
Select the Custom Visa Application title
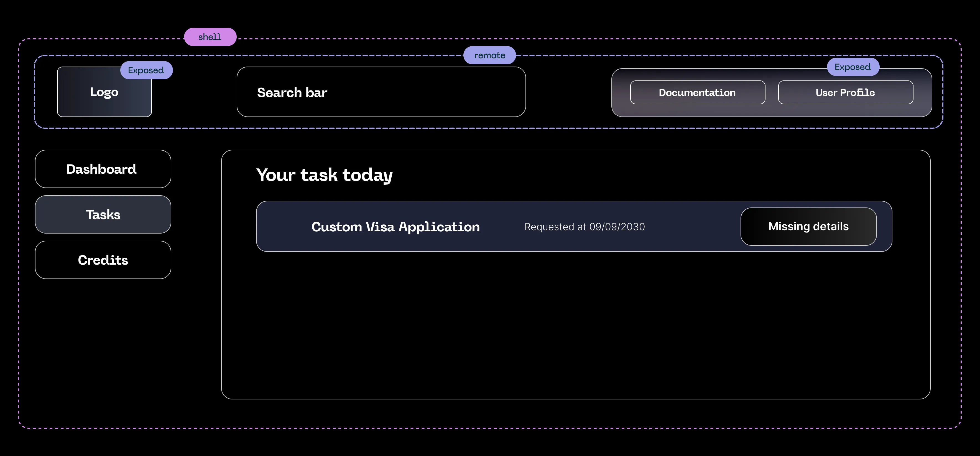pos(395,227)
